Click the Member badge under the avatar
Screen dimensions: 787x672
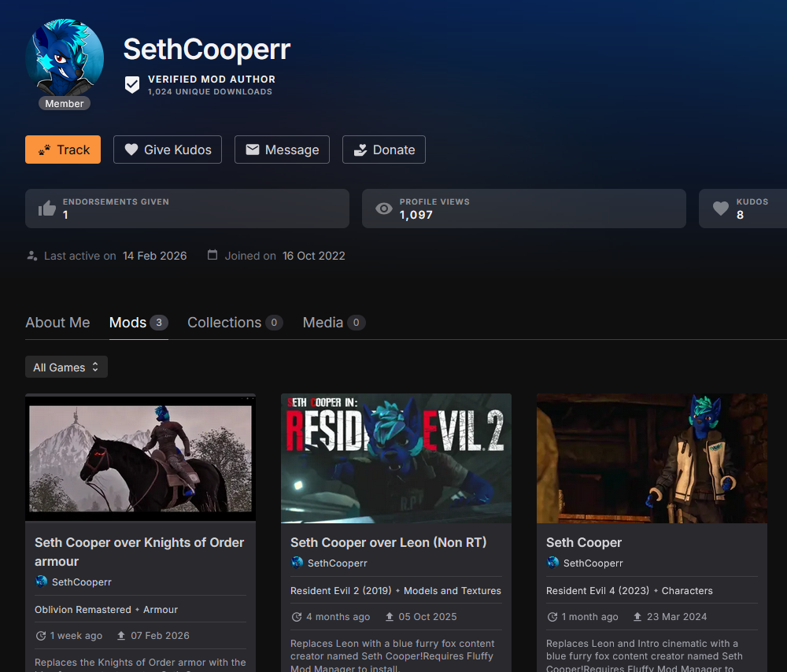coord(65,103)
